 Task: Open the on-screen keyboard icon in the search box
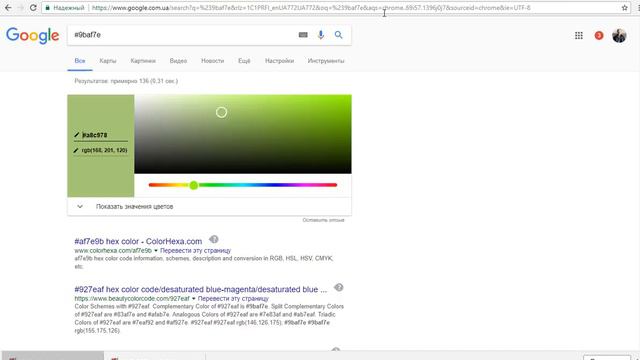303,35
